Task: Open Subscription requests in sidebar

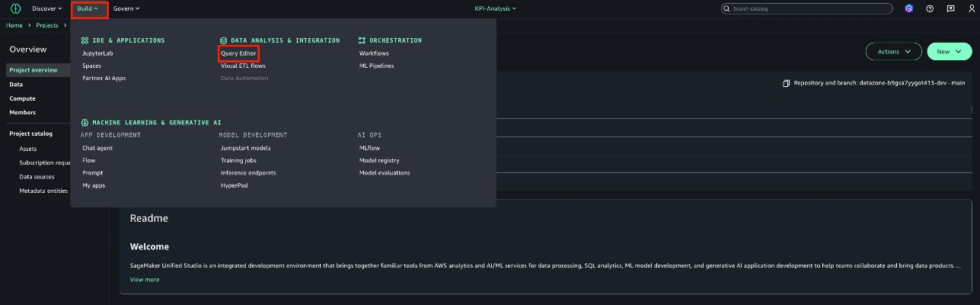Action: [44, 162]
